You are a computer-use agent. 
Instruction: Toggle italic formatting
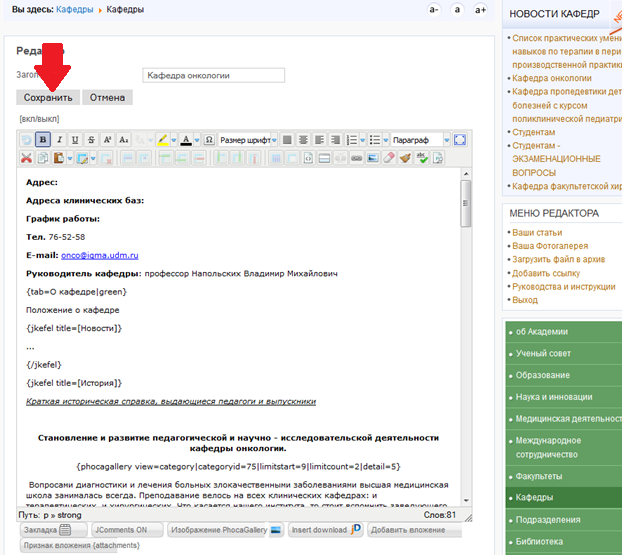[59, 140]
